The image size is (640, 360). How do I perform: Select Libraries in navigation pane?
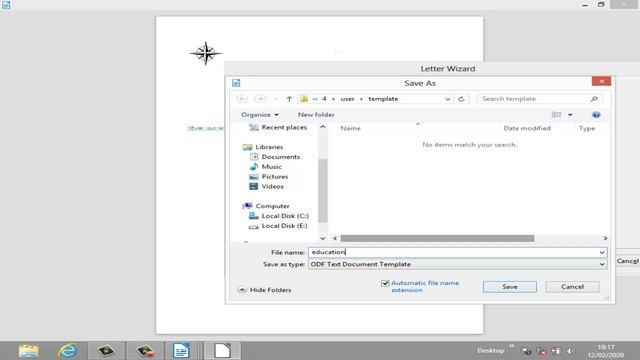tap(262, 147)
